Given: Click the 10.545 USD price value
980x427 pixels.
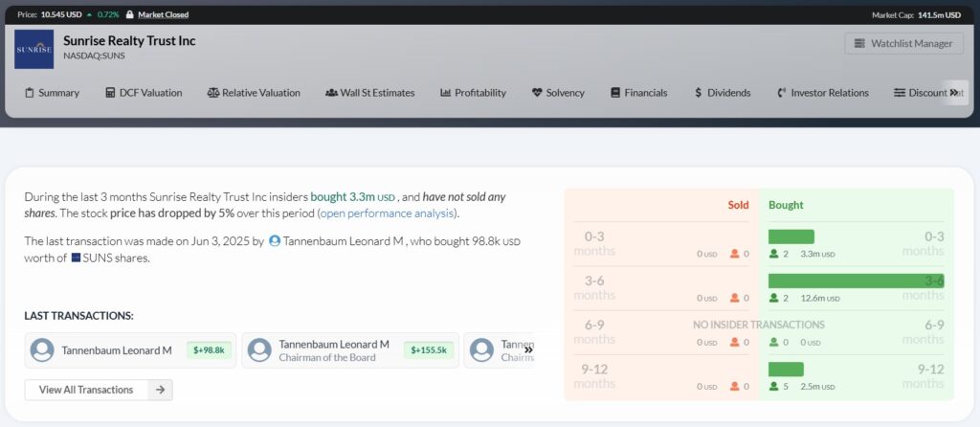Looking at the screenshot, I should click(x=61, y=14).
